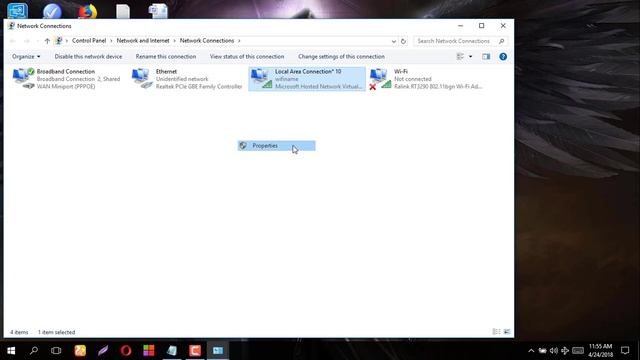Click Network and Internet in breadcrumb
The image size is (640, 360).
click(x=143, y=41)
